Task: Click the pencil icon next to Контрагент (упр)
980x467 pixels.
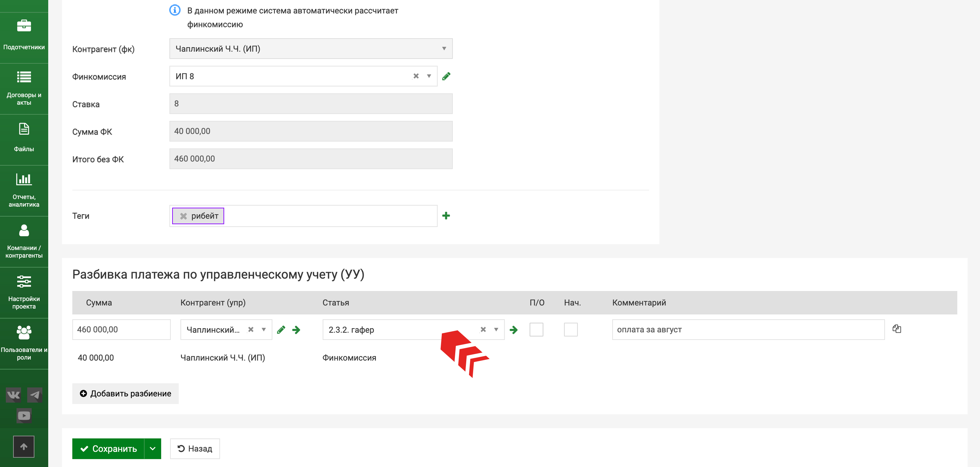Action: point(281,330)
